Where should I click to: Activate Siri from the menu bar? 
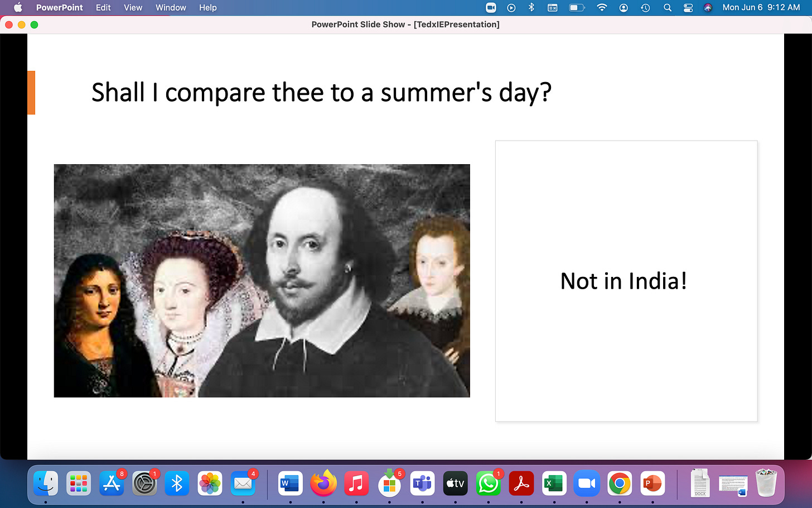pyautogui.click(x=708, y=7)
